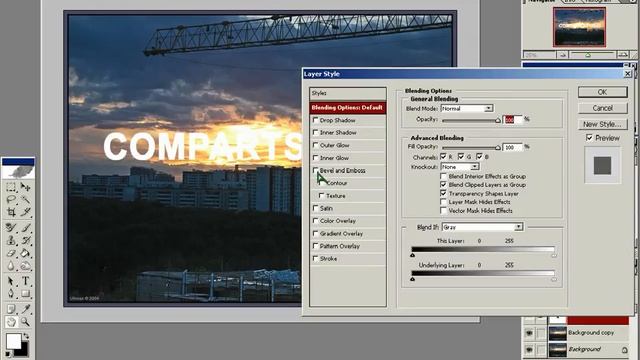
Task: Select the Lasso tool
Action: coord(11,199)
